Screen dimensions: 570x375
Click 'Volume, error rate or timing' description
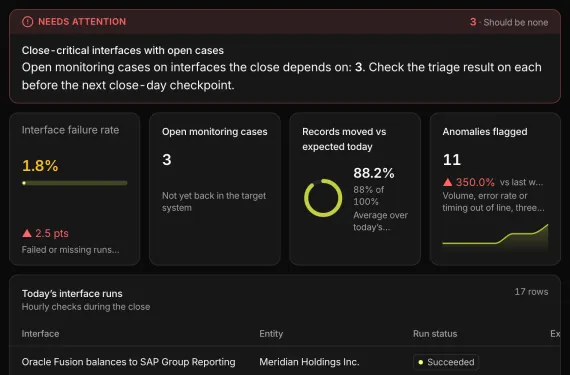493,202
